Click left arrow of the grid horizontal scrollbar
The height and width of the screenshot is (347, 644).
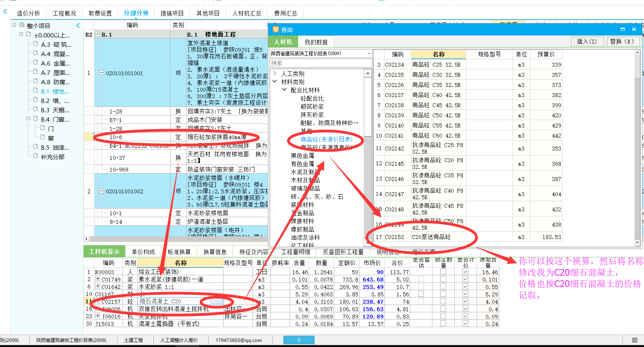pos(86,239)
